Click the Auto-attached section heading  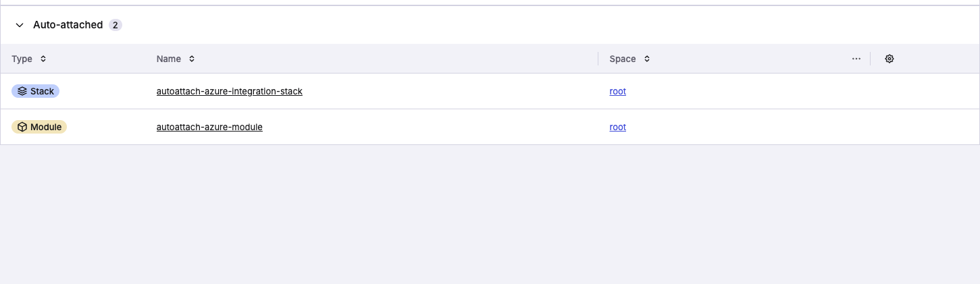[x=68, y=25]
